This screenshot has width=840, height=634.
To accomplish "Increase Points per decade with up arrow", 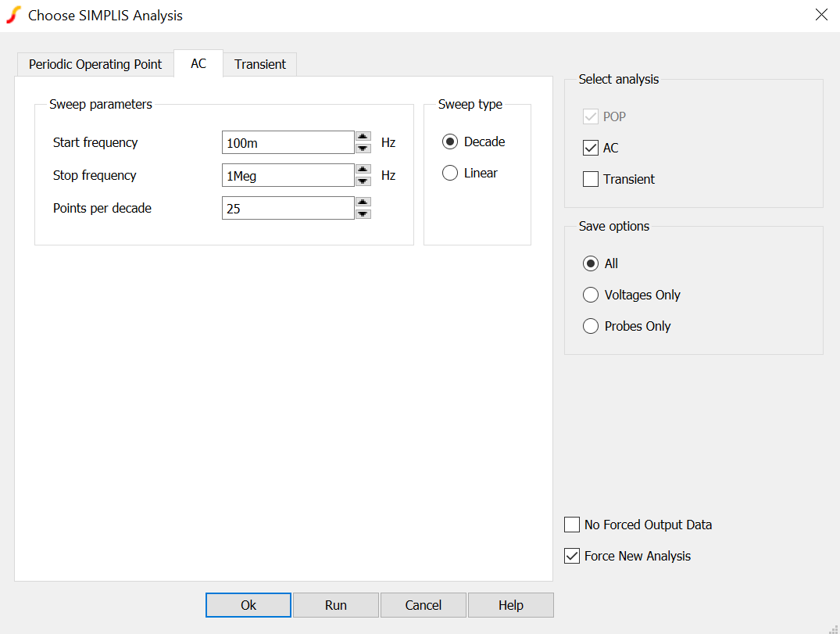I will 363,202.
